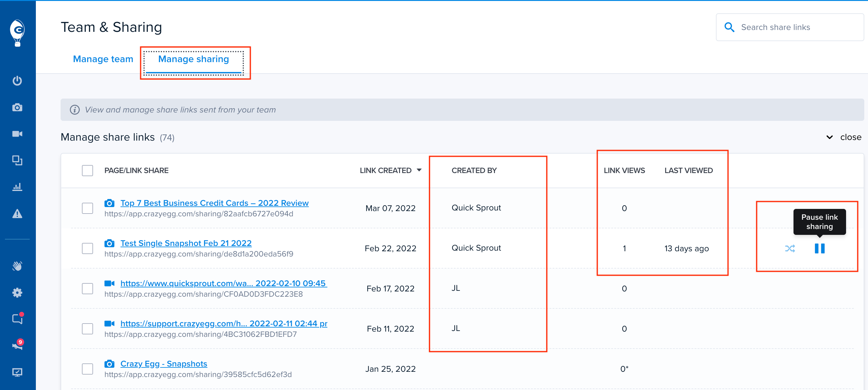Viewport: 868px width, 390px height.
Task: Click JL creator in Feb 17 row
Action: click(456, 288)
